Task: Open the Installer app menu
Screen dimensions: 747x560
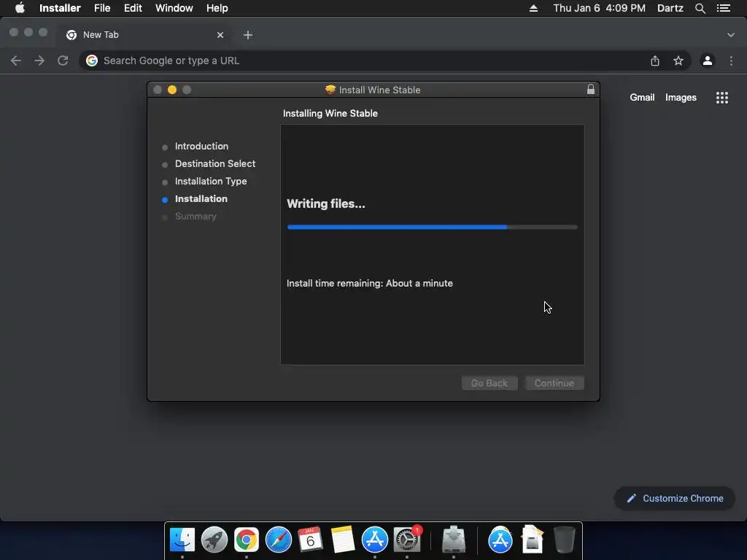Action: [60, 8]
